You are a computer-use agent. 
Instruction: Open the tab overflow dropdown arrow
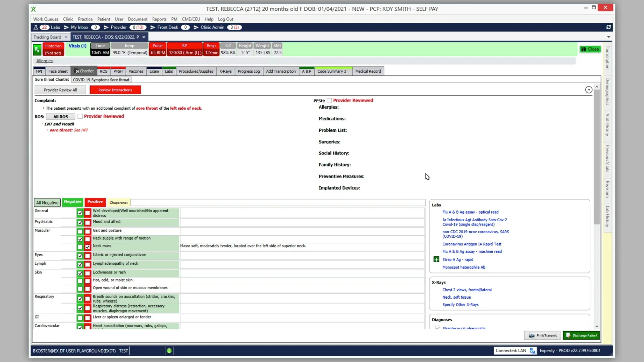[608, 37]
